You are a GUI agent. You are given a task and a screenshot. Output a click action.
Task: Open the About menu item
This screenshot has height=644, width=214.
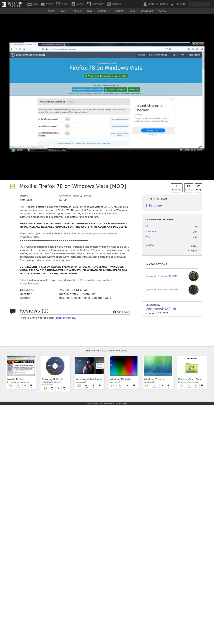click(51, 11)
